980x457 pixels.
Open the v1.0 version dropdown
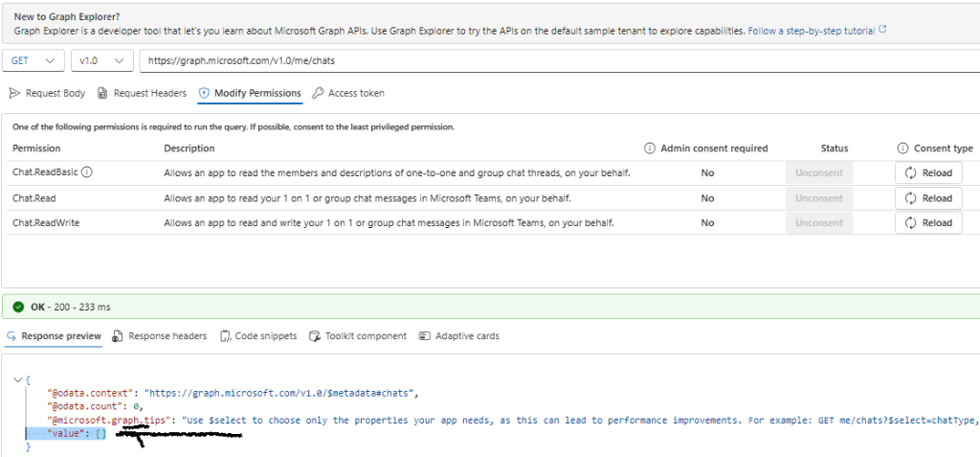pos(102,61)
